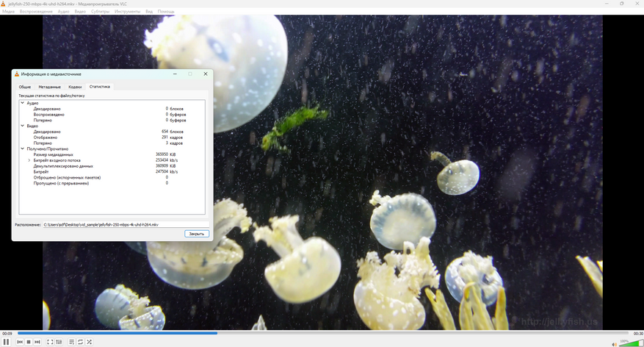
Task: Switch to the Кодеки tab
Action: point(75,87)
